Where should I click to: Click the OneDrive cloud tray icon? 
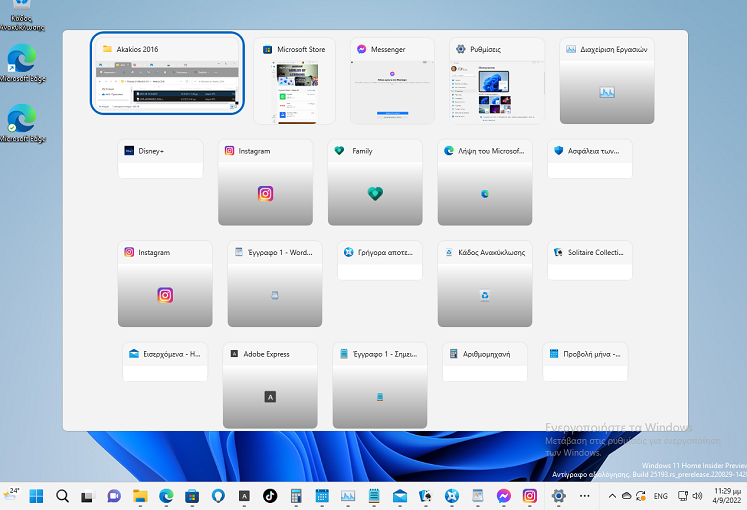(626, 496)
